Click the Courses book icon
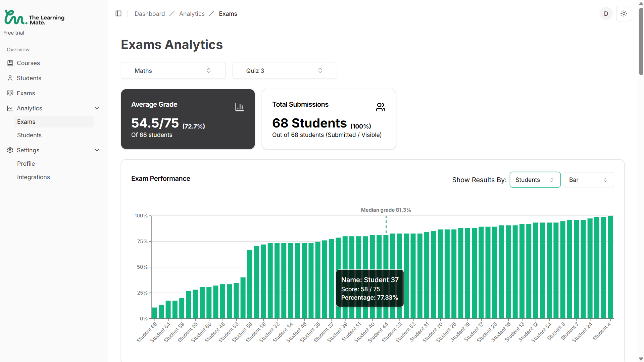The height and width of the screenshot is (362, 644). [x=10, y=63]
